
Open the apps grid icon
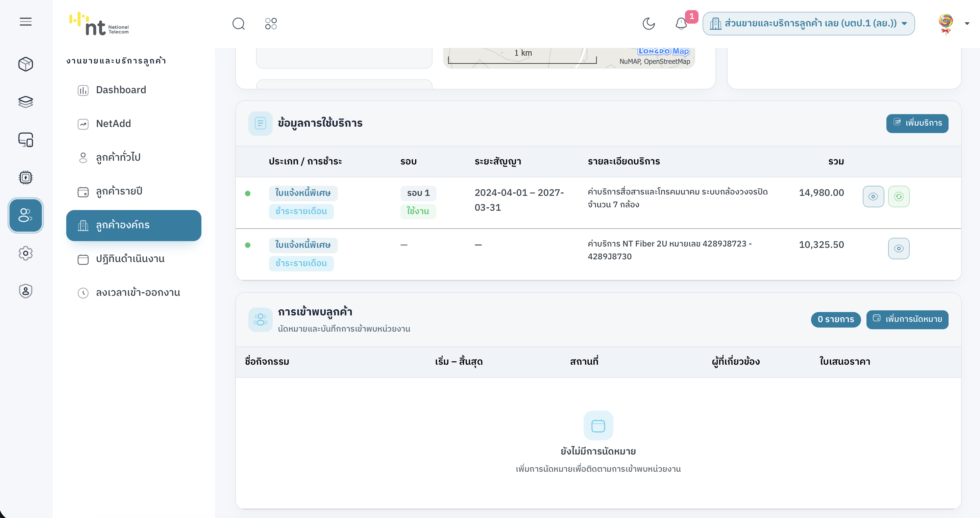tap(271, 24)
